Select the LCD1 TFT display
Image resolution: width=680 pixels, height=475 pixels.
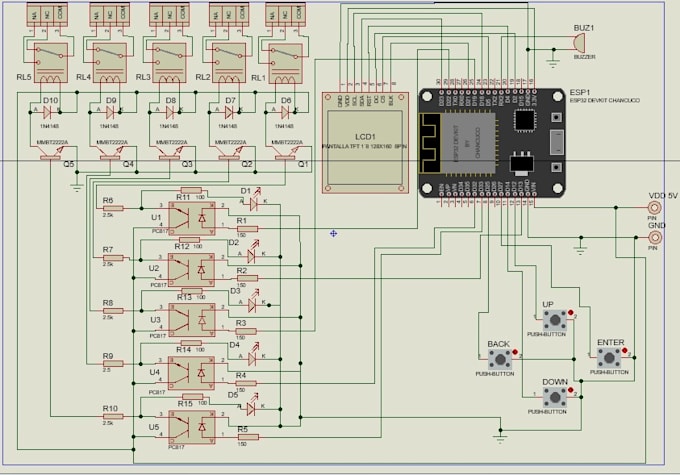365,143
